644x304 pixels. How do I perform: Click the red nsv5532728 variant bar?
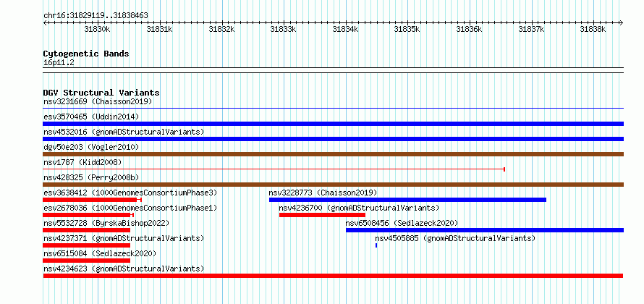click(x=86, y=230)
